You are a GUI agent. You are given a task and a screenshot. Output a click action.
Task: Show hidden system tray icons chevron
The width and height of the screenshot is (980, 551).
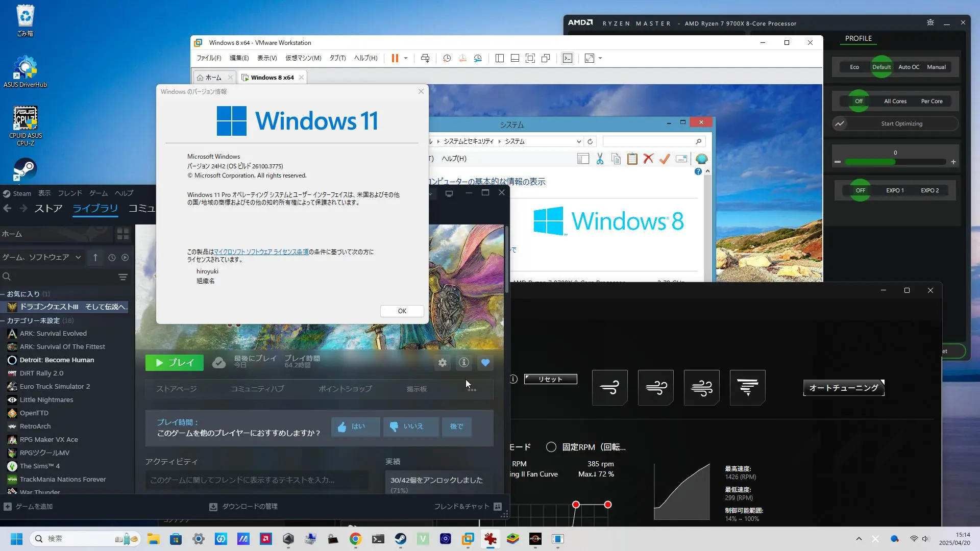(859, 539)
